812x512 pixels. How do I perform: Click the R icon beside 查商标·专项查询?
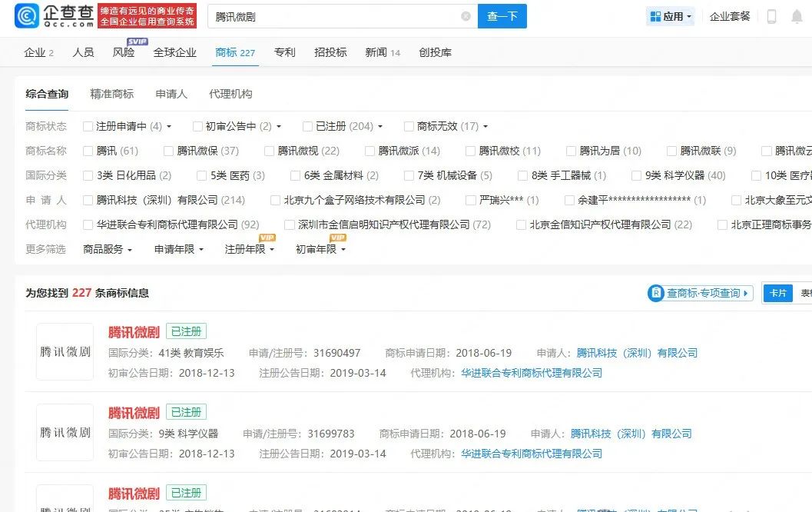click(x=655, y=293)
